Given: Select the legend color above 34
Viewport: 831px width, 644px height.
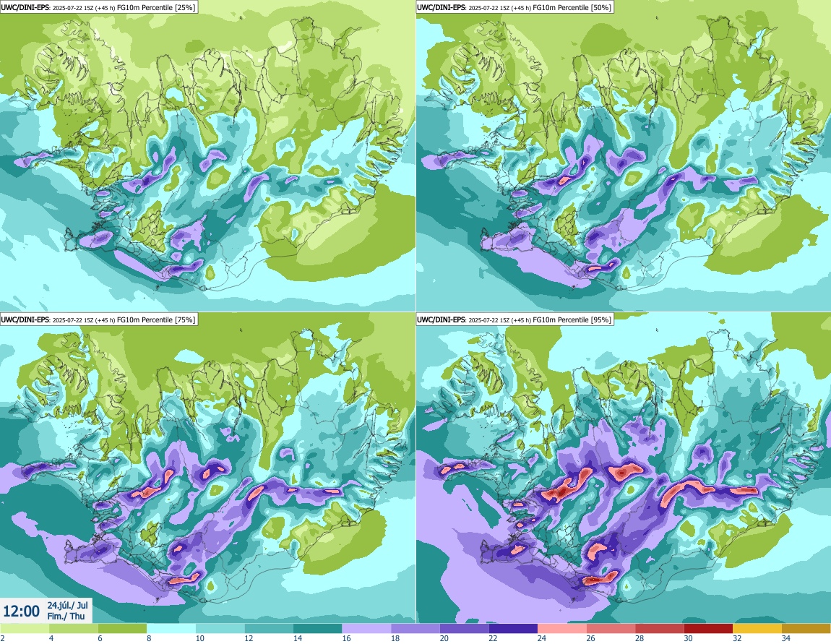Looking at the screenshot, I should click(x=806, y=629).
